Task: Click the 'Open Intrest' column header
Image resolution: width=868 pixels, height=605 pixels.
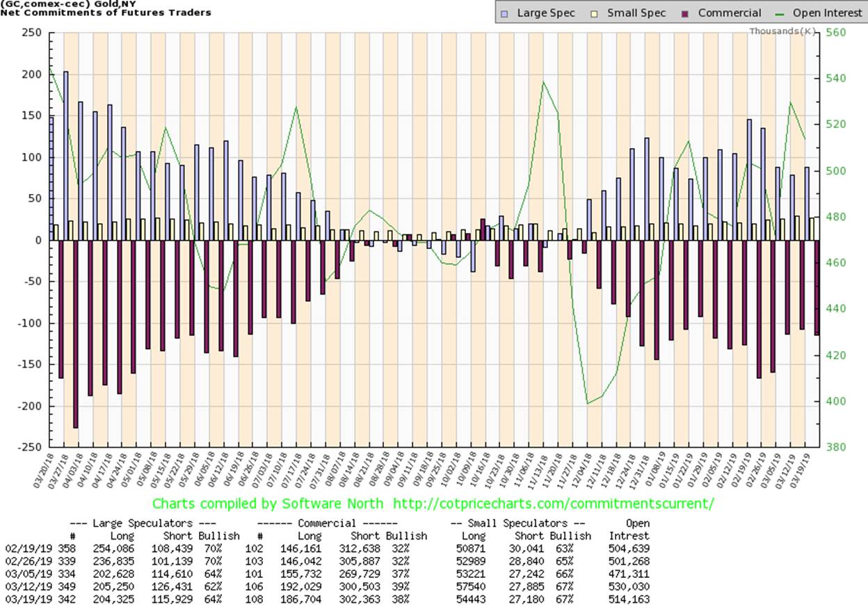Action: coord(629,530)
